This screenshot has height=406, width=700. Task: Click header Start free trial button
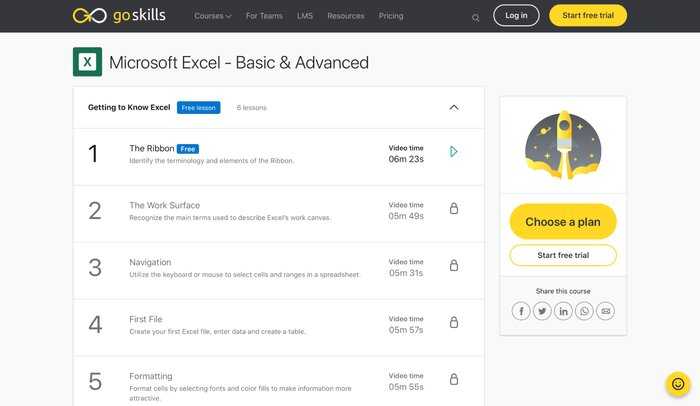(x=588, y=15)
